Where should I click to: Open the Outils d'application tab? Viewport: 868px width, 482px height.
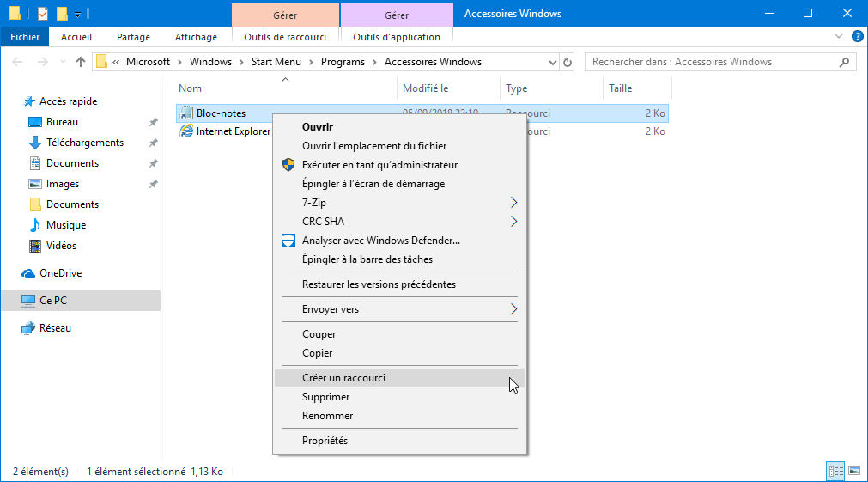point(397,37)
